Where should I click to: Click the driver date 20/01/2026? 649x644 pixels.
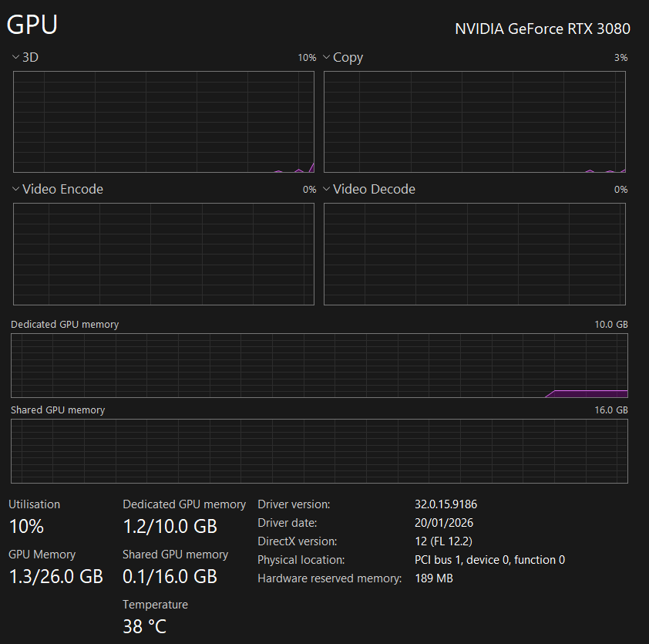click(444, 523)
